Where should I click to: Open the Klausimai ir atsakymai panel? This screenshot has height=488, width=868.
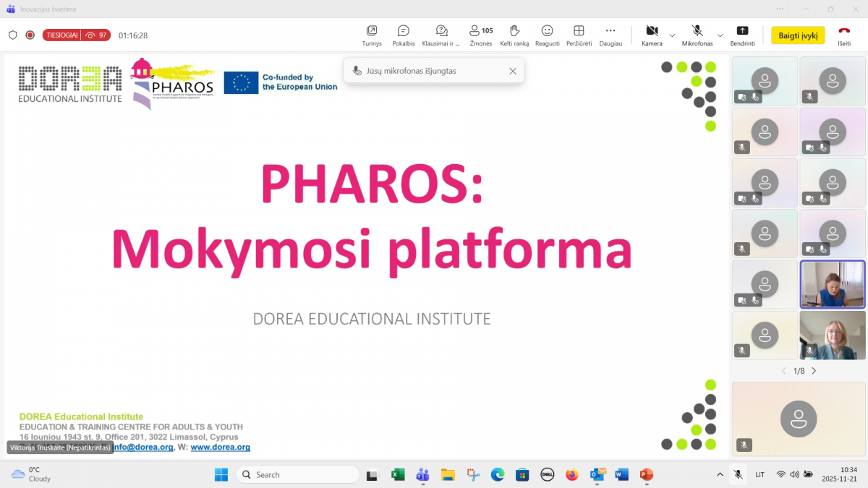(x=441, y=35)
